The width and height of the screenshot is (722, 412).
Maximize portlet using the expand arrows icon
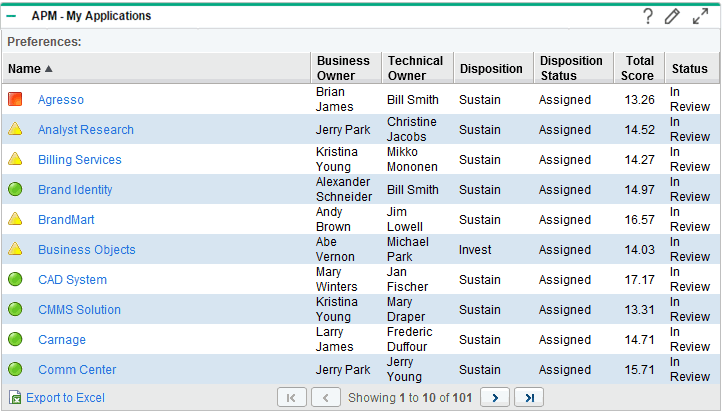click(x=700, y=16)
